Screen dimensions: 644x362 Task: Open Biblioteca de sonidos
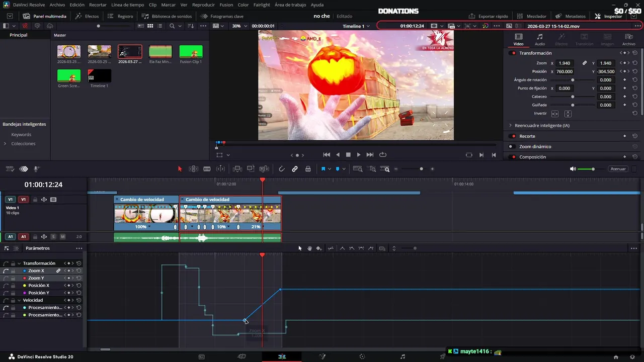[x=167, y=16]
